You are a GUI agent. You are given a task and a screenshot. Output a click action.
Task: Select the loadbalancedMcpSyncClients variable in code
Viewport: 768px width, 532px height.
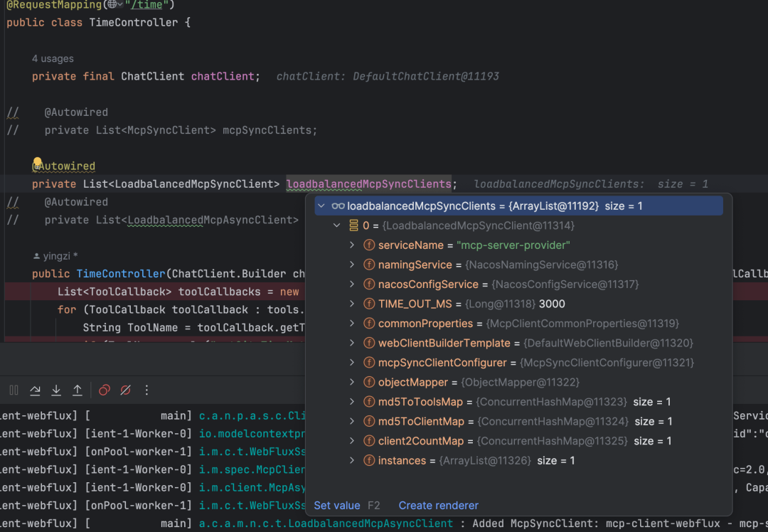[x=368, y=184]
